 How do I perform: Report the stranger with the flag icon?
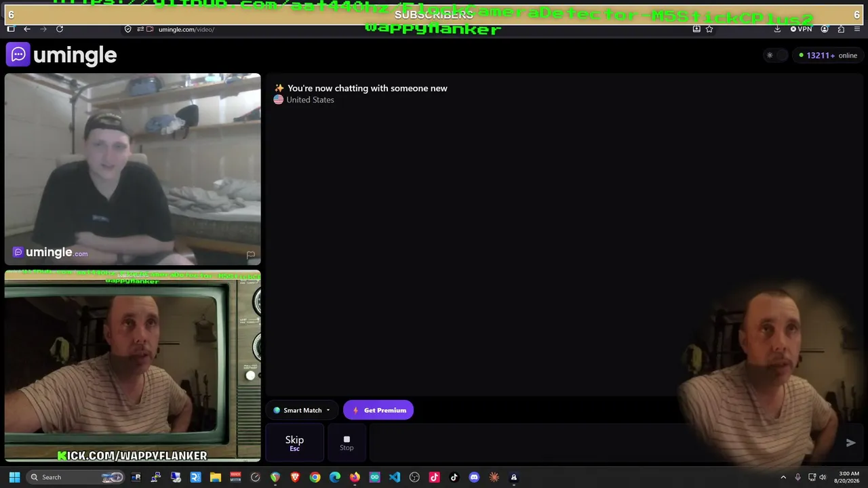coord(251,255)
